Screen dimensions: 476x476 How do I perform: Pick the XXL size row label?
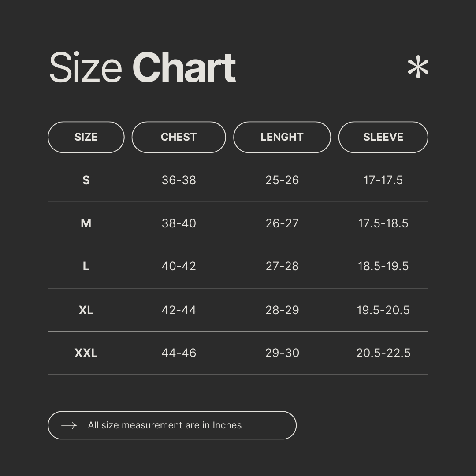point(86,353)
